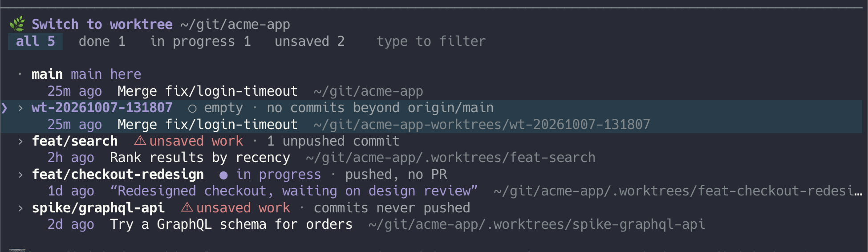
Task: Click the 'in progress' status on feat/checkout-redesign
Action: pos(279,175)
